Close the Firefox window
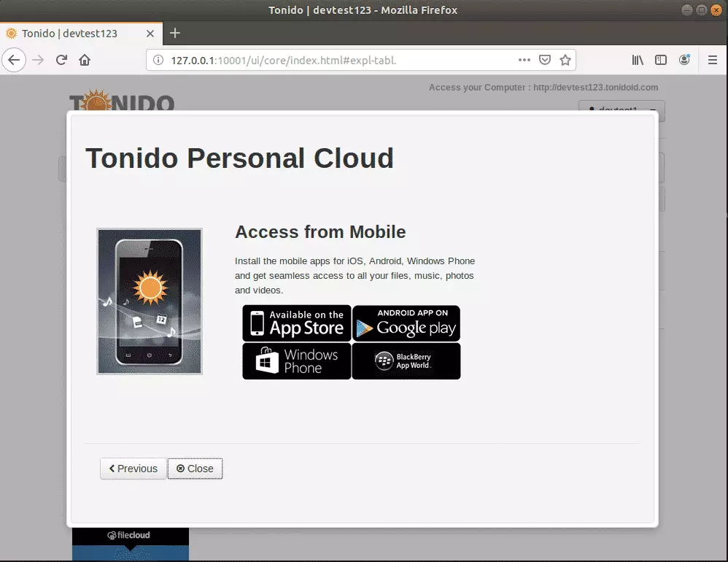Viewport: 728px width, 562px height. coord(716,9)
